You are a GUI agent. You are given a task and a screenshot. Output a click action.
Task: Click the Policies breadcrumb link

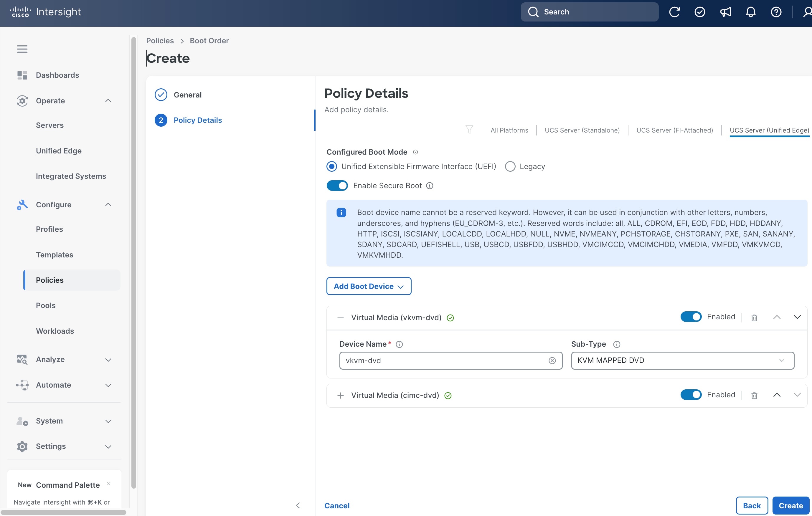tap(160, 40)
